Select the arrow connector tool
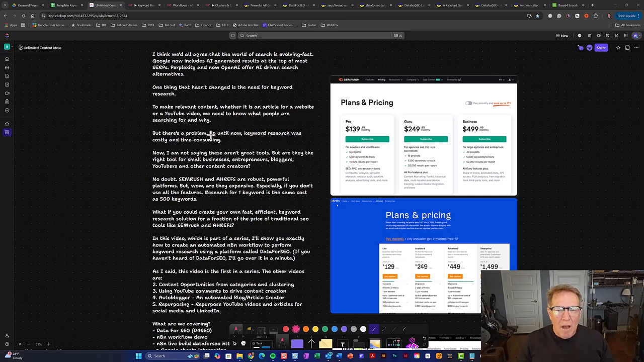The height and width of the screenshot is (362, 644). (311, 343)
